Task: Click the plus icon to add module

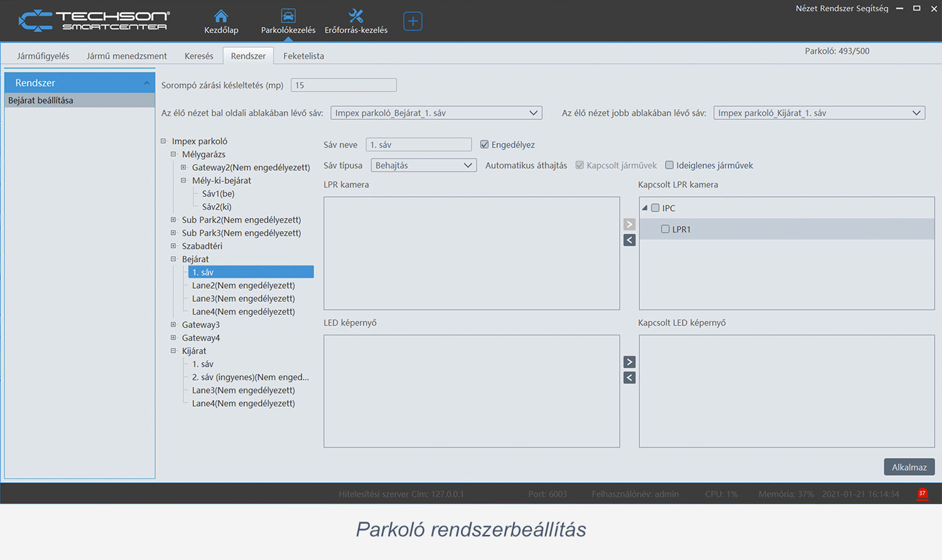Action: click(413, 21)
